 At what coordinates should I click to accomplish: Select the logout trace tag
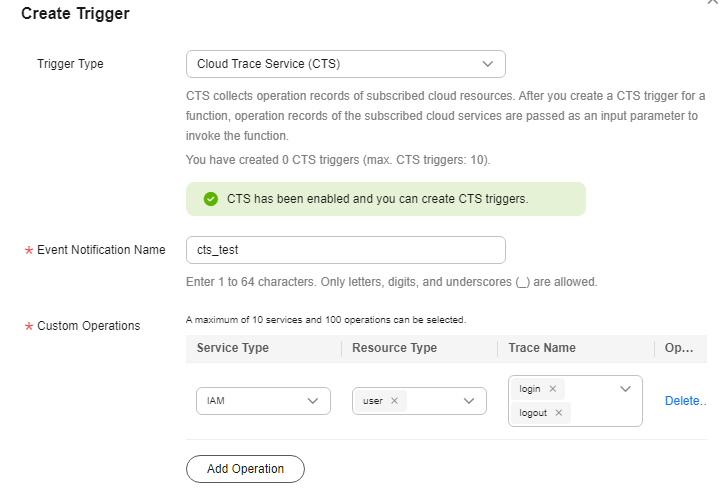coord(533,413)
